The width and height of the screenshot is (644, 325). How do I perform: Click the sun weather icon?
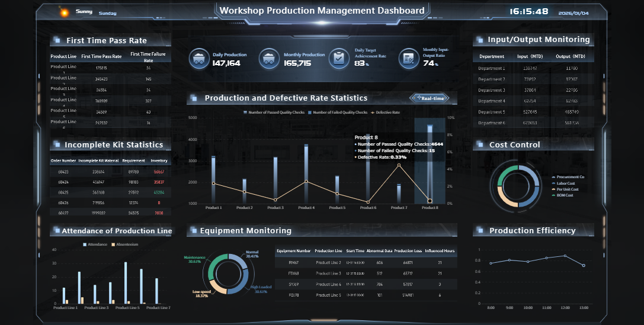click(x=64, y=12)
